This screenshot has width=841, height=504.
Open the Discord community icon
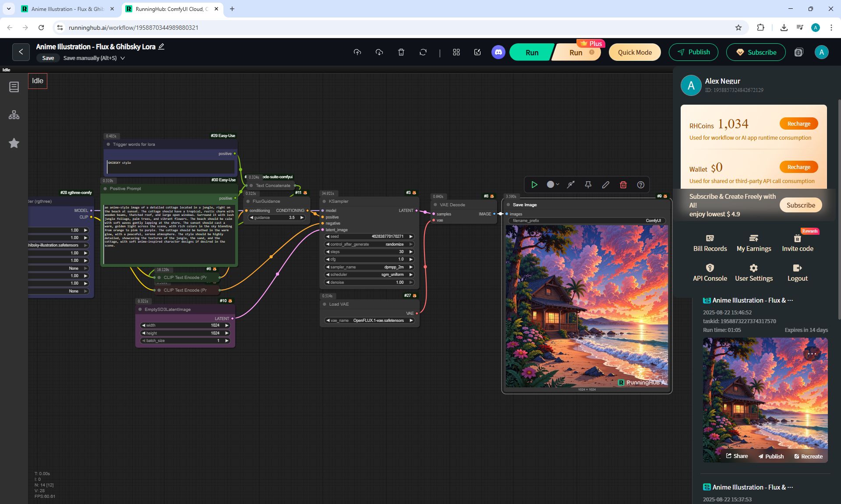point(498,52)
